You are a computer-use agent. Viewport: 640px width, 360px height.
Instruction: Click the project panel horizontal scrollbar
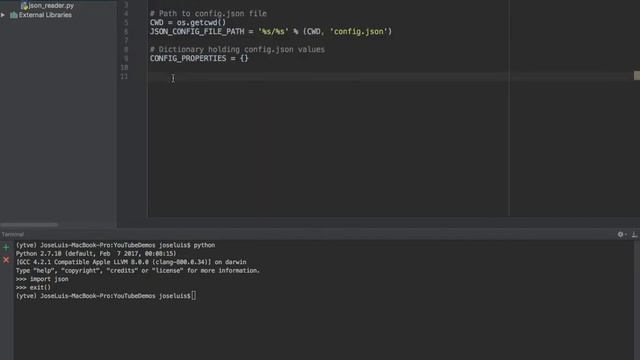point(29,224)
